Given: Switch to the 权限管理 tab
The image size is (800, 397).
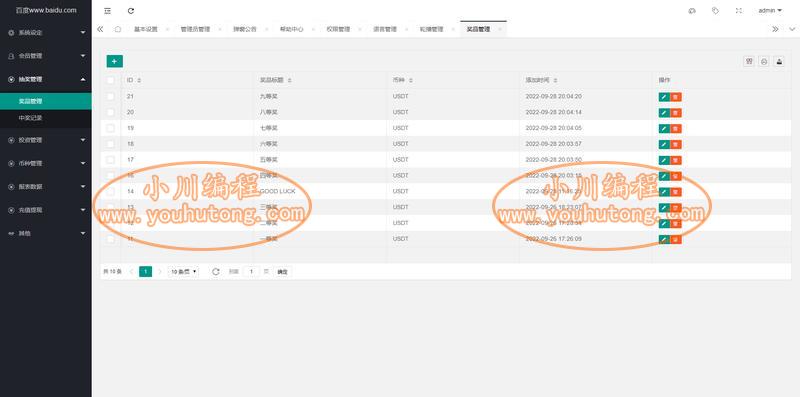Looking at the screenshot, I should click(338, 29).
